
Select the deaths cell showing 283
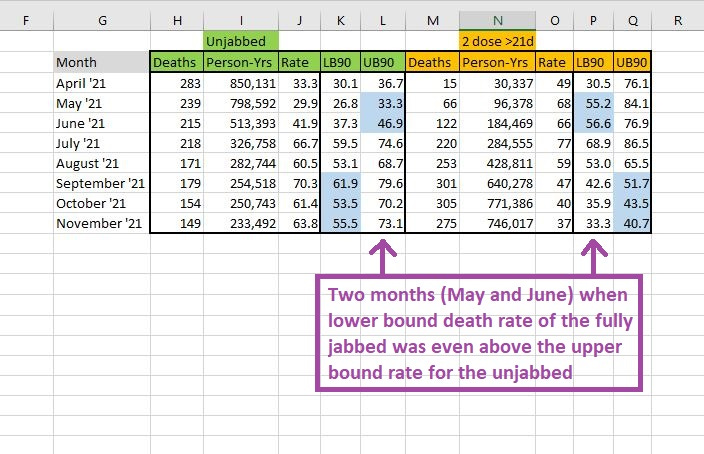(x=177, y=83)
